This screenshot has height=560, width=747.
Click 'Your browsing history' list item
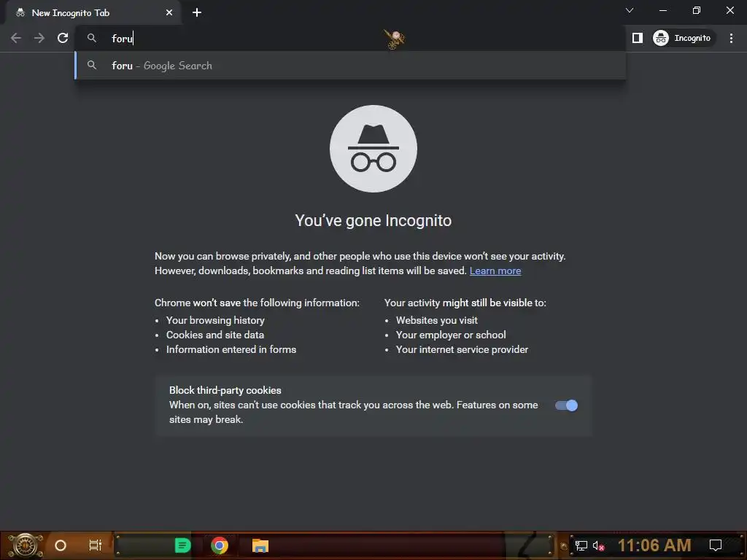(x=215, y=321)
